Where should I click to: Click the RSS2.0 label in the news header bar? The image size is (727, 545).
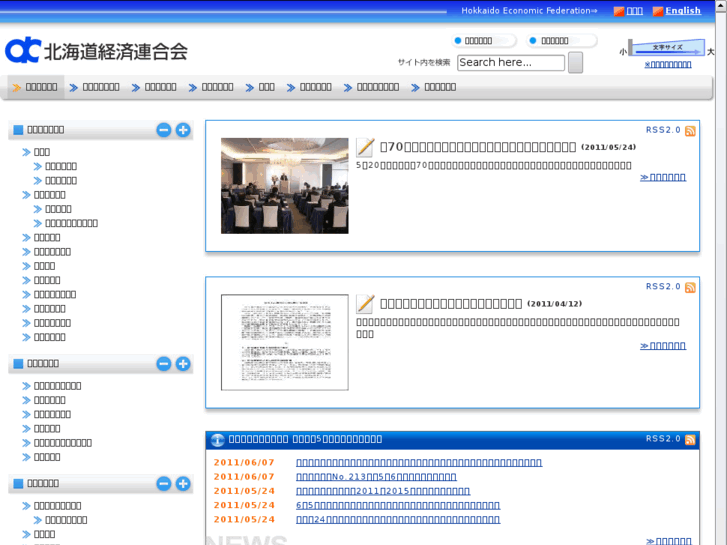(x=663, y=439)
